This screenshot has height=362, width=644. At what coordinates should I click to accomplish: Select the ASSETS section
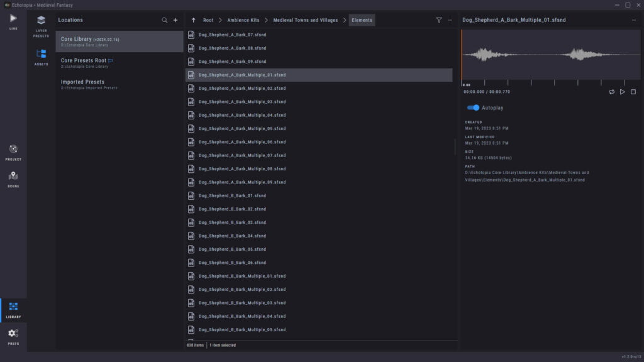pos(42,58)
